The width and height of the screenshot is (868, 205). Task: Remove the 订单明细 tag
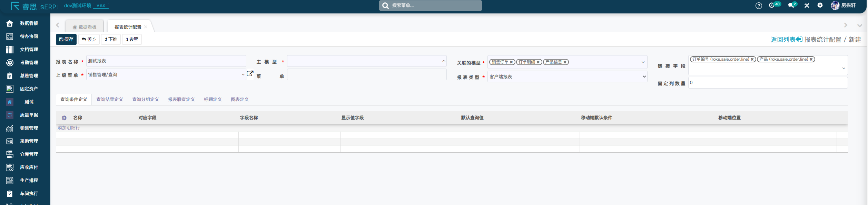tap(538, 62)
